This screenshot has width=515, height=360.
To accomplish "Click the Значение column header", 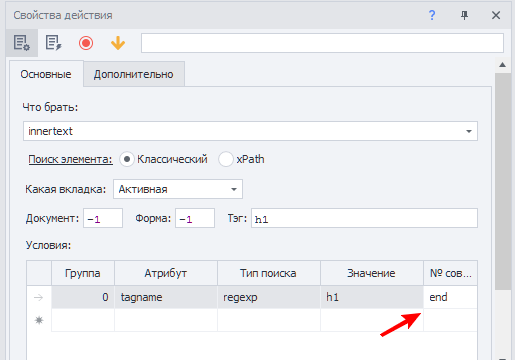I will click(x=372, y=273).
